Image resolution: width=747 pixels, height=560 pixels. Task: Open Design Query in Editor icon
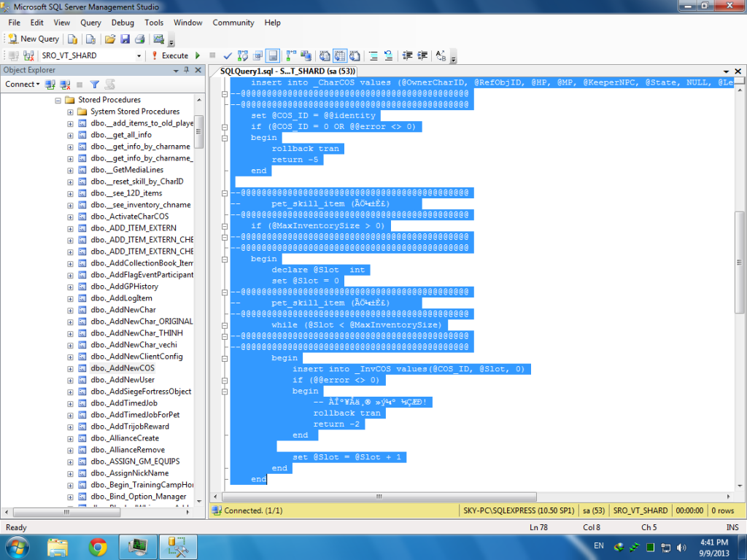click(258, 55)
